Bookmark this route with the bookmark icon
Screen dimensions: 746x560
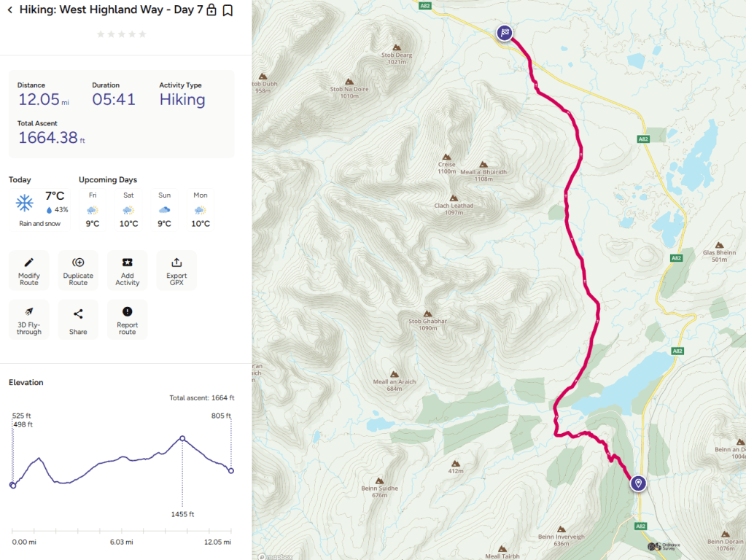click(228, 10)
